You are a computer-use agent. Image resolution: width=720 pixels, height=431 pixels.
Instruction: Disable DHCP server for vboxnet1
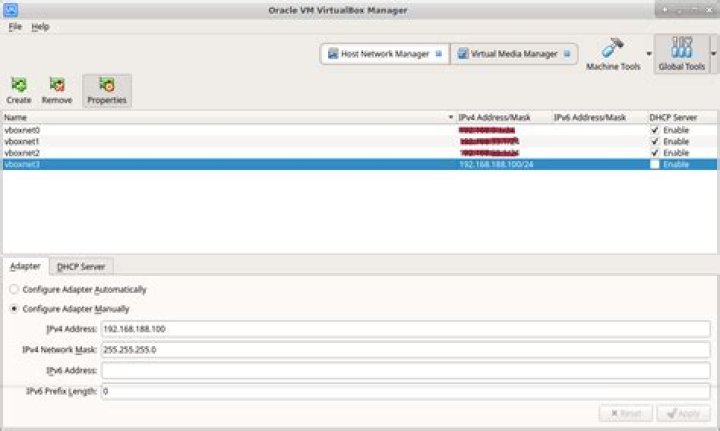(655, 141)
